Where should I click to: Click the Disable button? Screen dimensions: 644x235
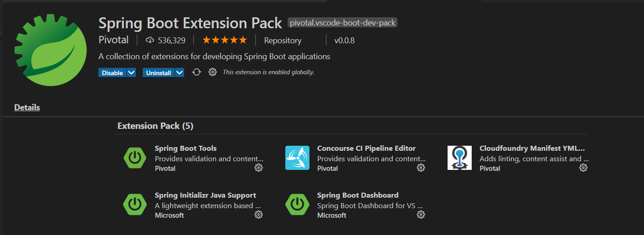coord(112,72)
